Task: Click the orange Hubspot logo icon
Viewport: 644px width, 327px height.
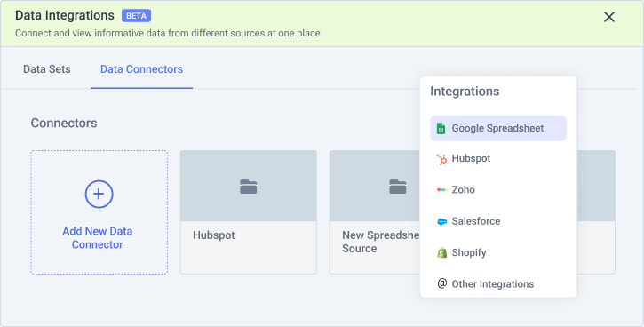Action: pos(441,158)
